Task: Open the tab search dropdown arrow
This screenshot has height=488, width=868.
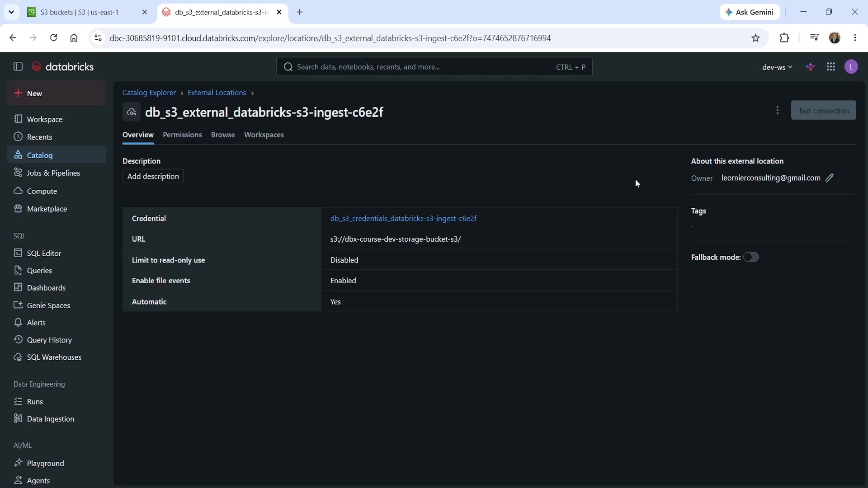Action: pyautogui.click(x=11, y=12)
